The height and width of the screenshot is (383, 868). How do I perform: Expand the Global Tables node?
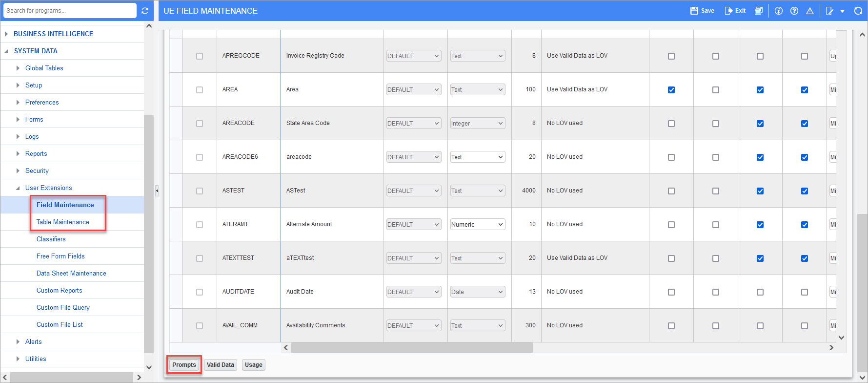18,68
